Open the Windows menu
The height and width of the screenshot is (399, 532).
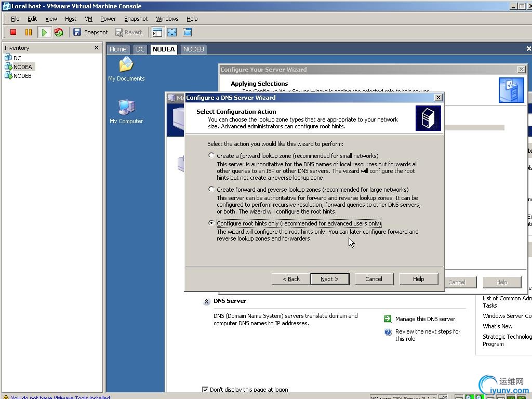167,19
